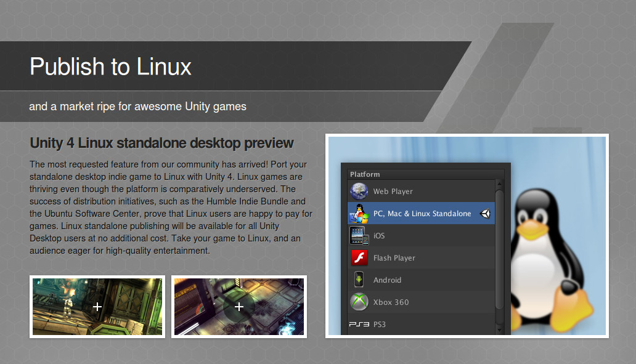The image size is (636, 364).
Task: Select the Web Player platform row
Action: (422, 192)
